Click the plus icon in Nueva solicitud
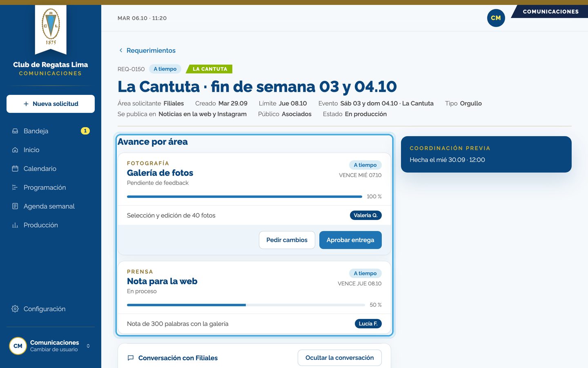588x368 pixels. click(26, 104)
